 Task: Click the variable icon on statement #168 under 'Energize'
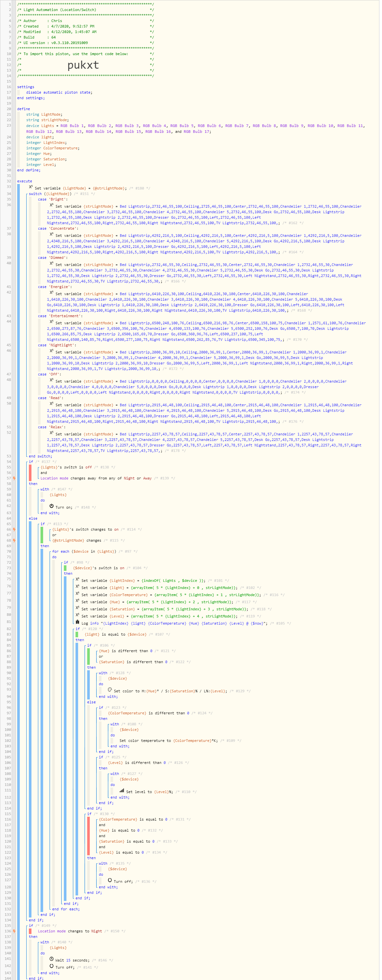[52, 293]
